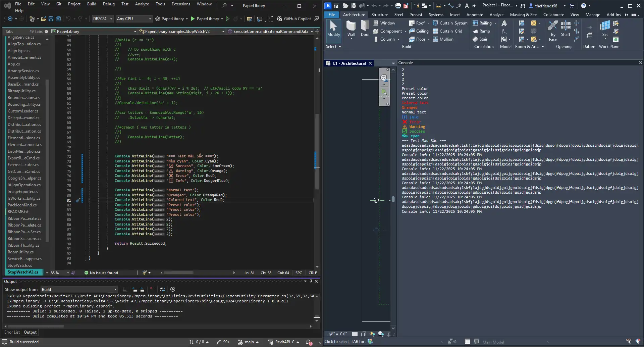Open README.txt in the tabs list
Viewport: 644px width, 347px height.
coord(18,212)
